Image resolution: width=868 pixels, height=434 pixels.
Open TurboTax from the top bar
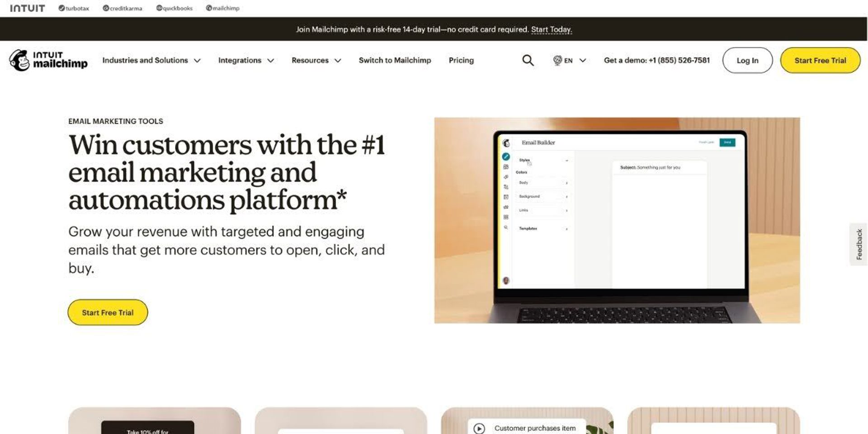pyautogui.click(x=74, y=8)
